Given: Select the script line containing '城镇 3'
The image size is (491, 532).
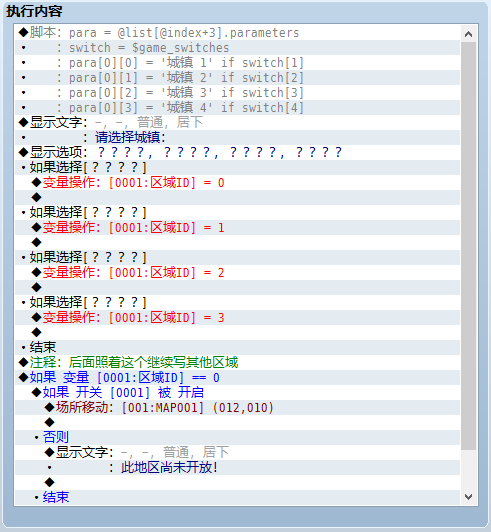Looking at the screenshot, I should tap(238, 93).
